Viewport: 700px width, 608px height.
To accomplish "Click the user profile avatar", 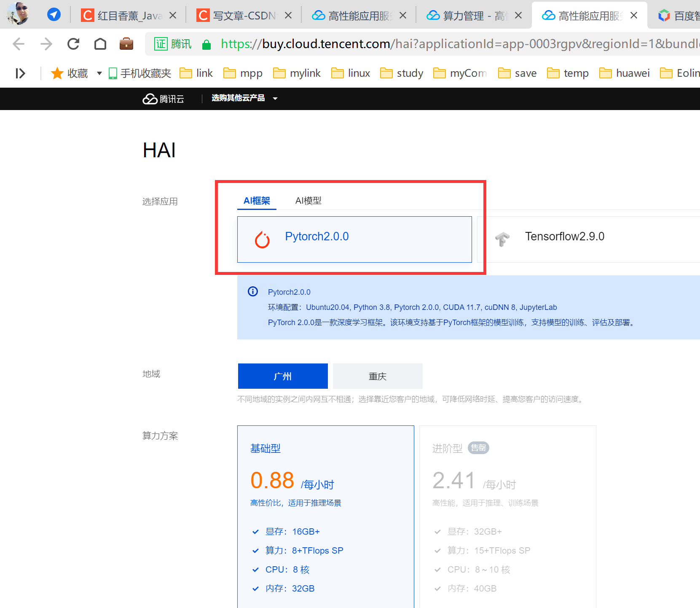I will click(18, 13).
